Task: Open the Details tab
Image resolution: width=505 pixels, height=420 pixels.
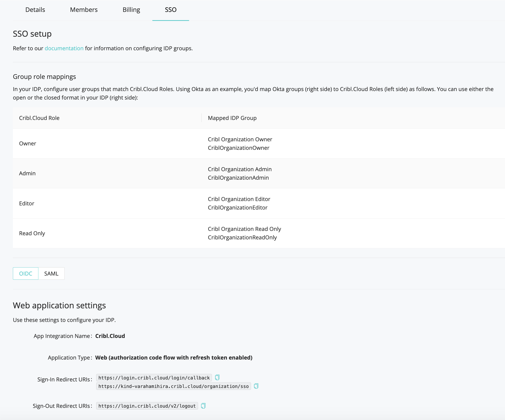Action: [35, 10]
